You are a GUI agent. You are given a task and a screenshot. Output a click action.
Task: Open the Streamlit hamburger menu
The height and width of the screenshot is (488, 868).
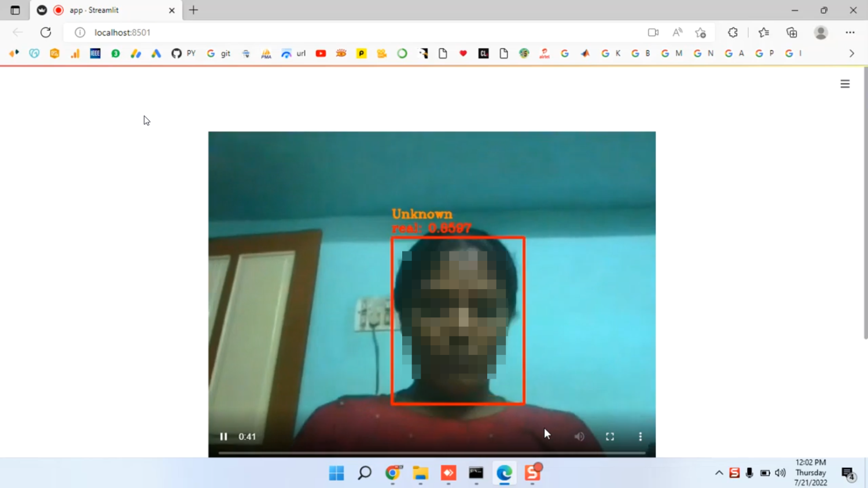coord(845,84)
